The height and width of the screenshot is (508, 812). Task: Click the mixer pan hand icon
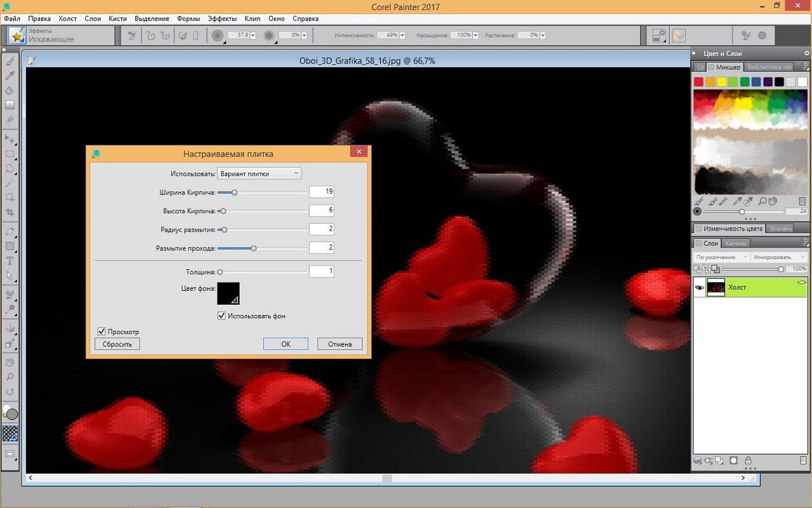(773, 201)
